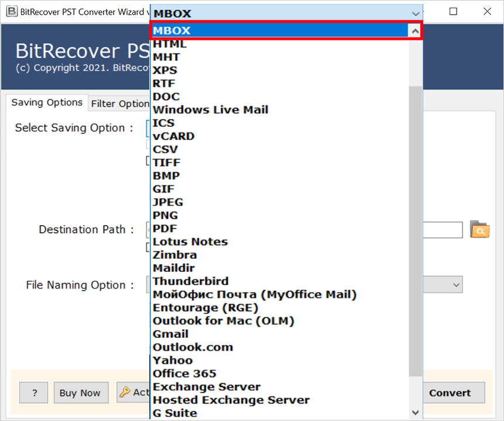The width and height of the screenshot is (504, 421).
Task: Select the Saving Options tab
Action: [47, 103]
